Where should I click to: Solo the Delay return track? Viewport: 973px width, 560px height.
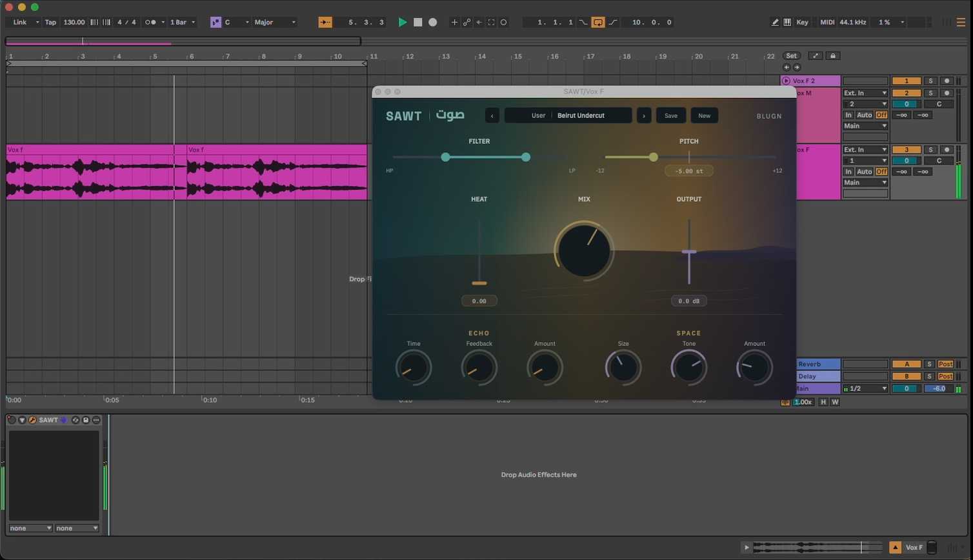coord(930,376)
